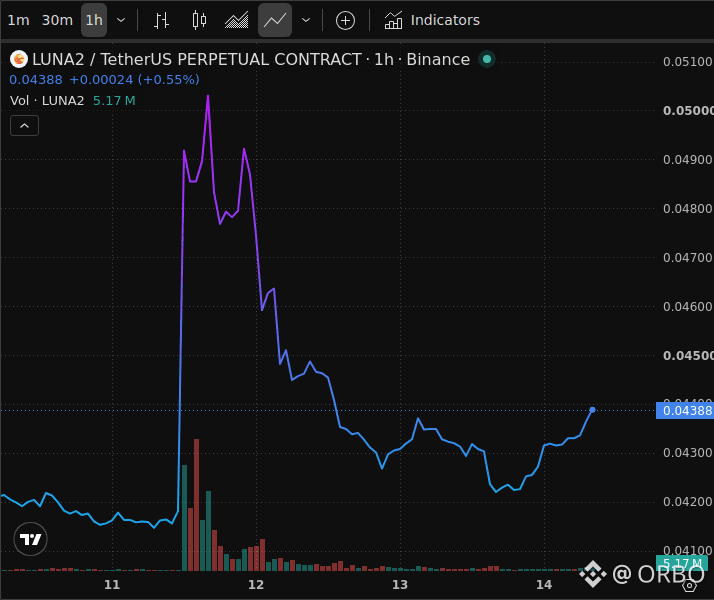Click the 0.04200 price axis label

pyautogui.click(x=688, y=502)
